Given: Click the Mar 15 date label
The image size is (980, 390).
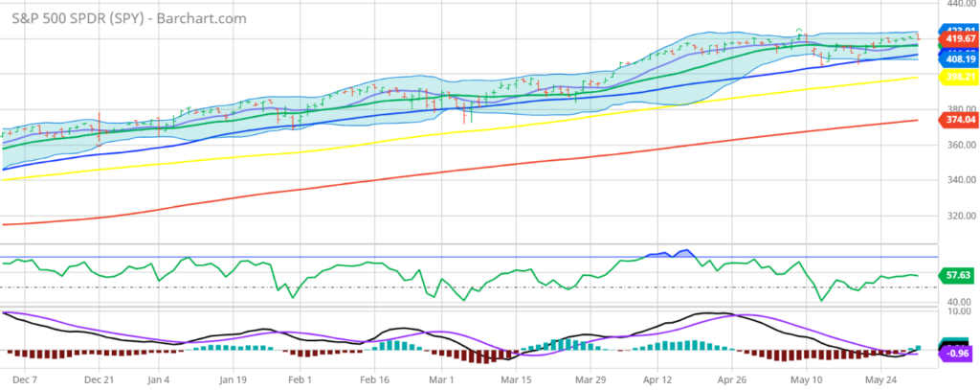Looking at the screenshot, I should [516, 379].
